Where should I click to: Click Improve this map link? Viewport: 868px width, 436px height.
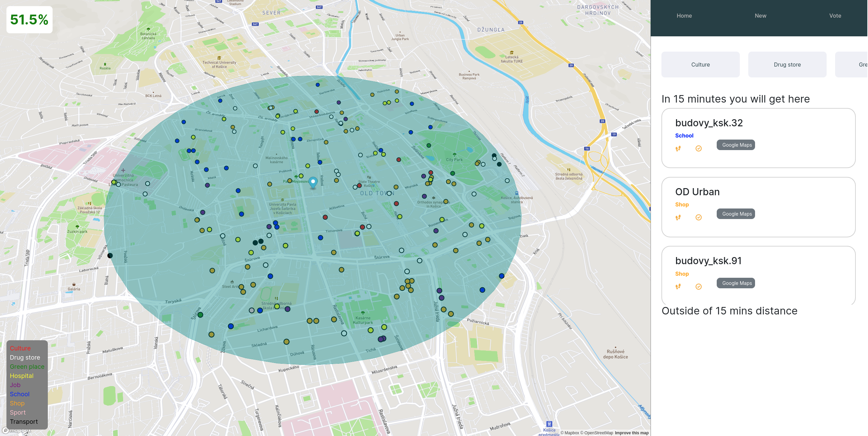tap(632, 433)
